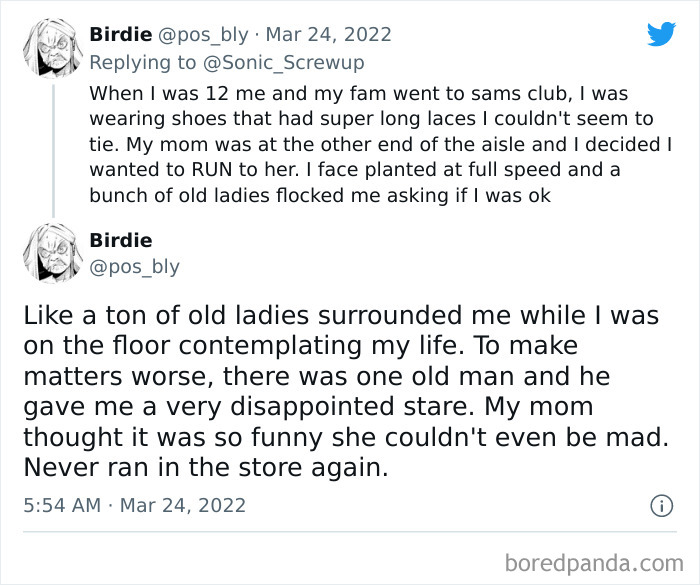This screenshot has height=585, width=700.
Task: Open the tweet info circle icon
Action: point(661,506)
